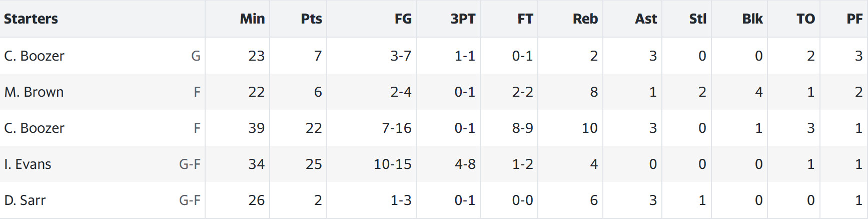Click the Starters column header

click(x=31, y=19)
